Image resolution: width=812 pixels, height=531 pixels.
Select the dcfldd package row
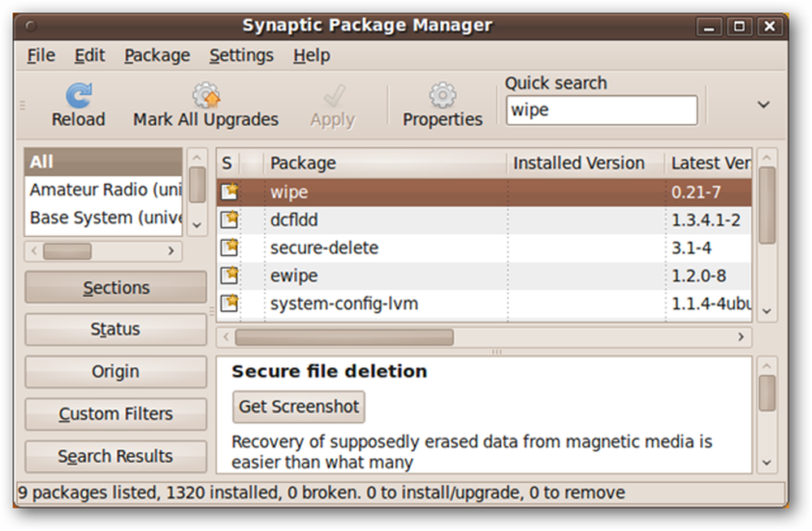pos(484,220)
